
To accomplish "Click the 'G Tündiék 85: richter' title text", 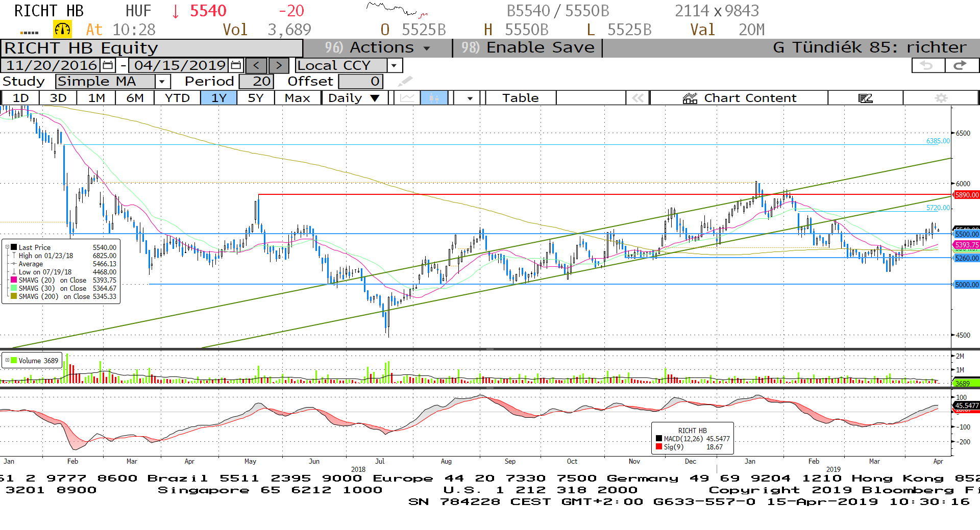I will tap(870, 48).
